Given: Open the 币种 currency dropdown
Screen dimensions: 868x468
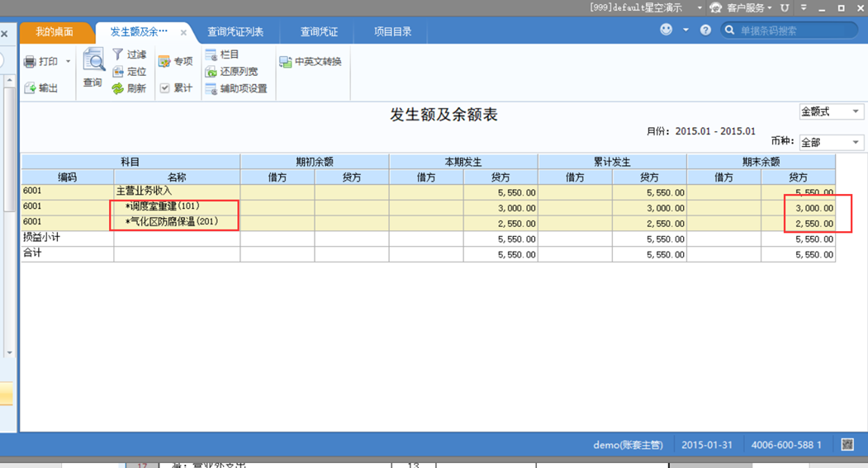Looking at the screenshot, I should [x=856, y=143].
